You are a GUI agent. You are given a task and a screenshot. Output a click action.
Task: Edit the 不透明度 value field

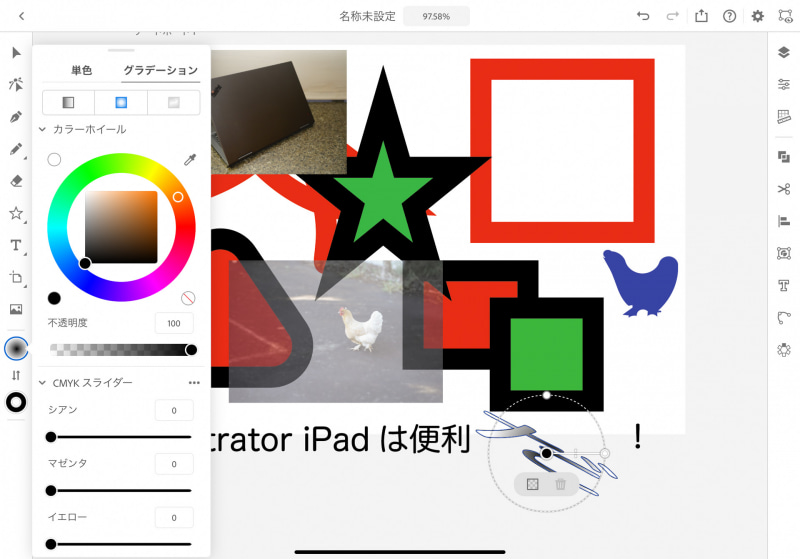click(174, 323)
